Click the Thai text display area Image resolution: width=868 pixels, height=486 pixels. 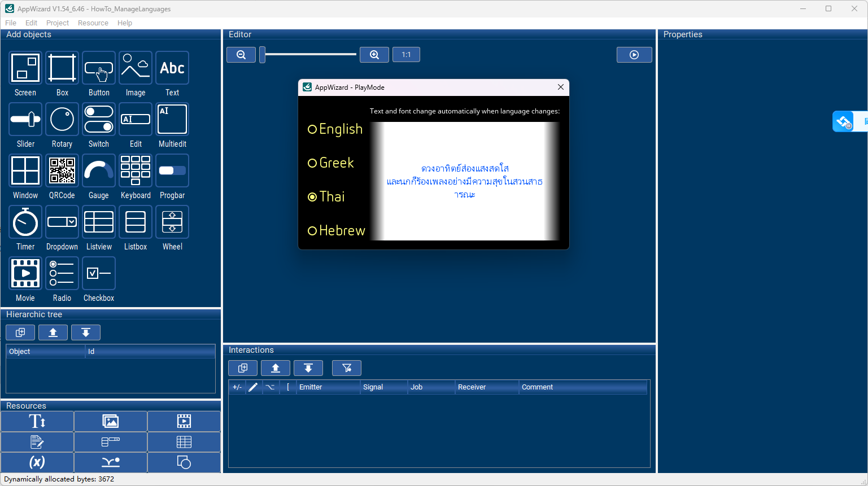click(x=465, y=181)
